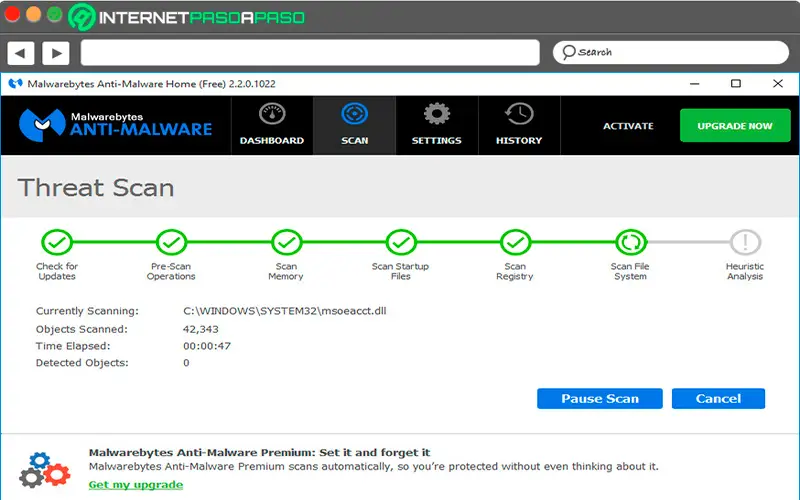Click the Check for Updates step label
800x500 pixels.
57,271
